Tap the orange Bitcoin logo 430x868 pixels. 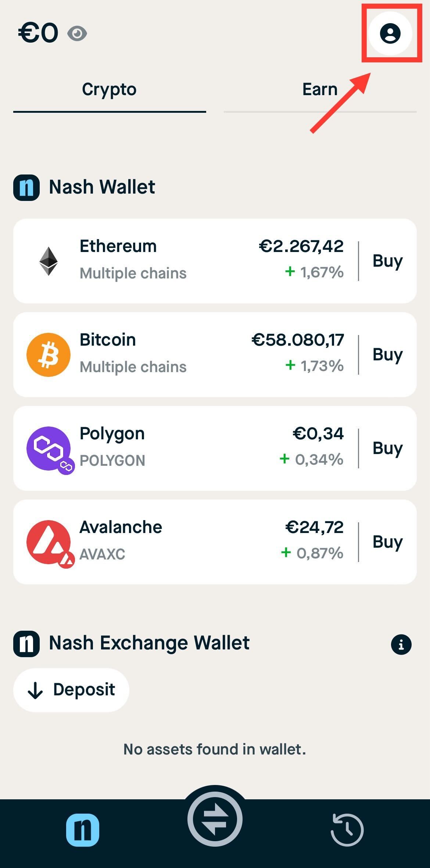pos(49,355)
